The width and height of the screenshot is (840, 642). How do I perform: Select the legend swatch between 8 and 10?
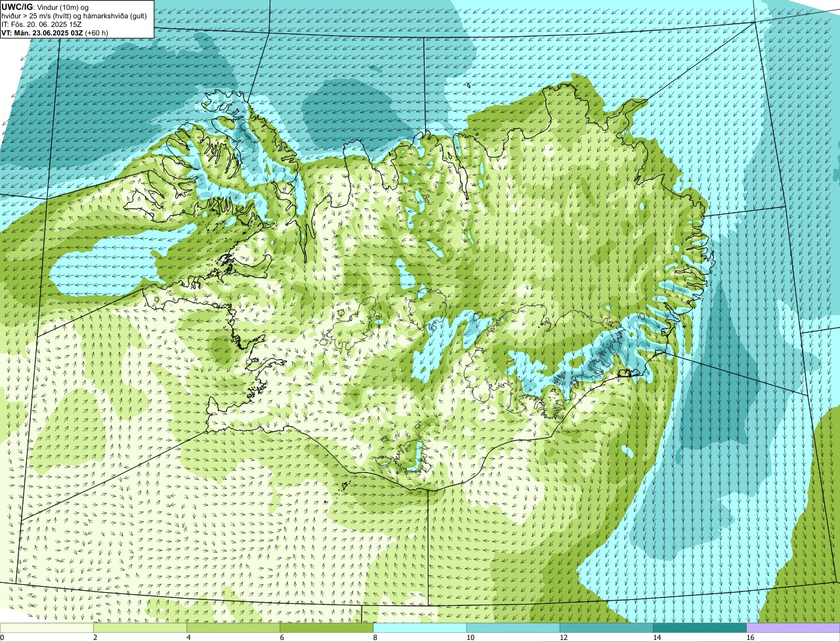[x=420, y=628]
